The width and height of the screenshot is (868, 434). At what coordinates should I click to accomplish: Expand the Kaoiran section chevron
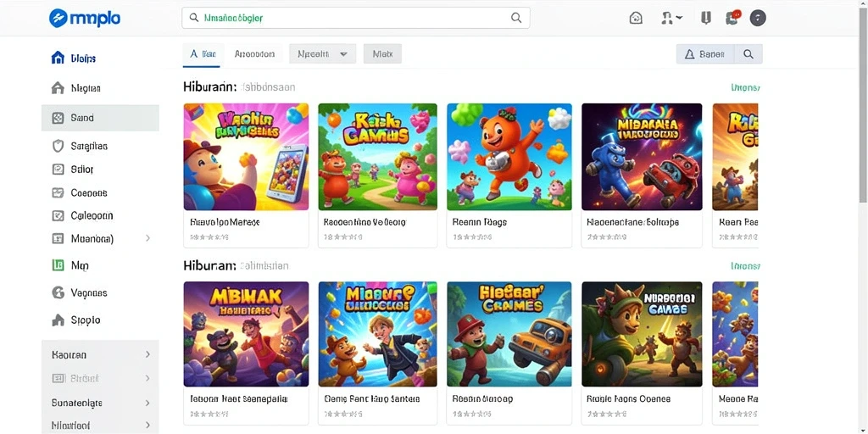(147, 354)
